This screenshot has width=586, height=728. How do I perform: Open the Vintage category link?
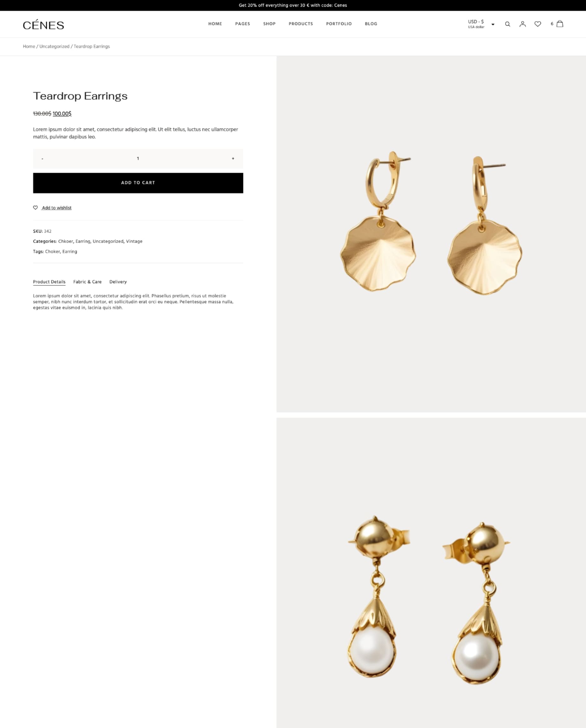coord(134,241)
